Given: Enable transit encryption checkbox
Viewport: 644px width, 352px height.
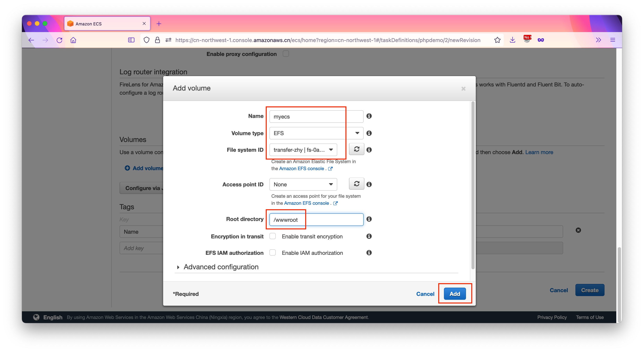Looking at the screenshot, I should (x=273, y=236).
